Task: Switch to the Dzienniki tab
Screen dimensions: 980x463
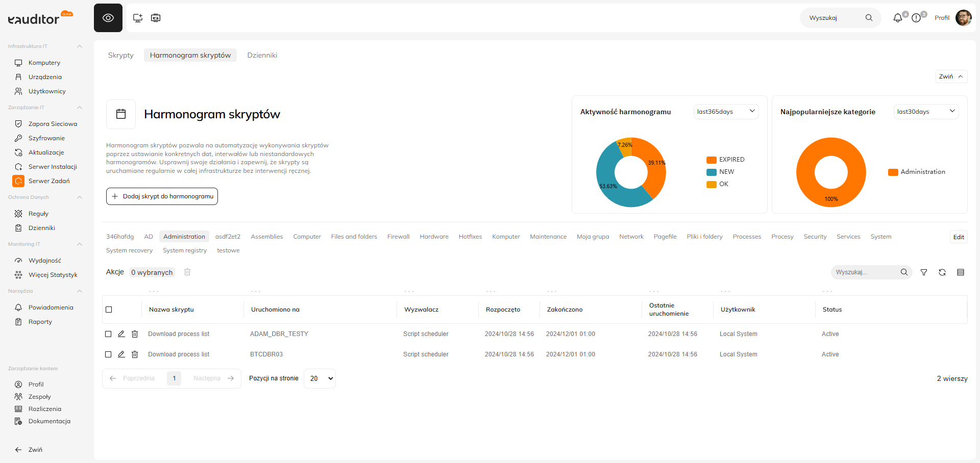Action: 262,55
